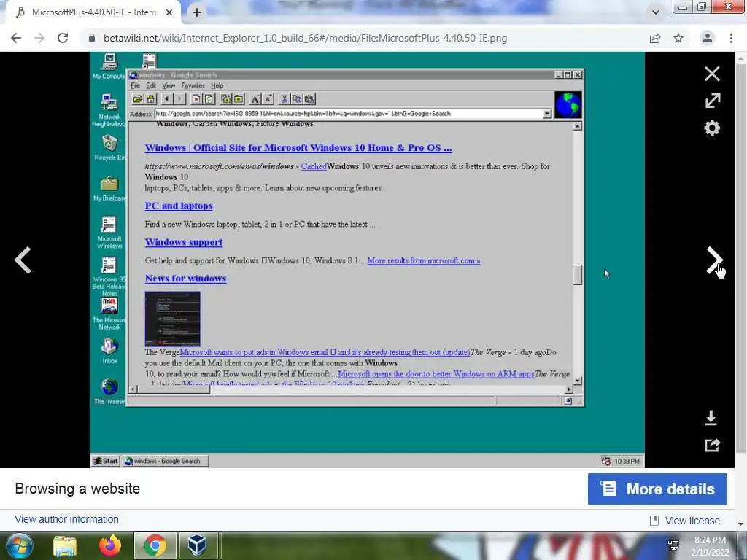Open the Windows 7 Start orb

(20, 546)
